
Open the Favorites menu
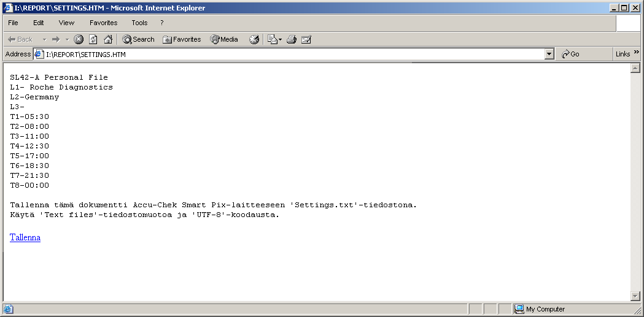[x=104, y=23]
